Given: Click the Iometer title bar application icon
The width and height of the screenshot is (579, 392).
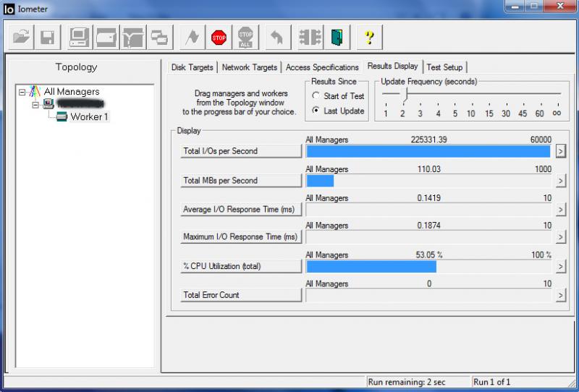Looking at the screenshot, I should tap(9, 9).
